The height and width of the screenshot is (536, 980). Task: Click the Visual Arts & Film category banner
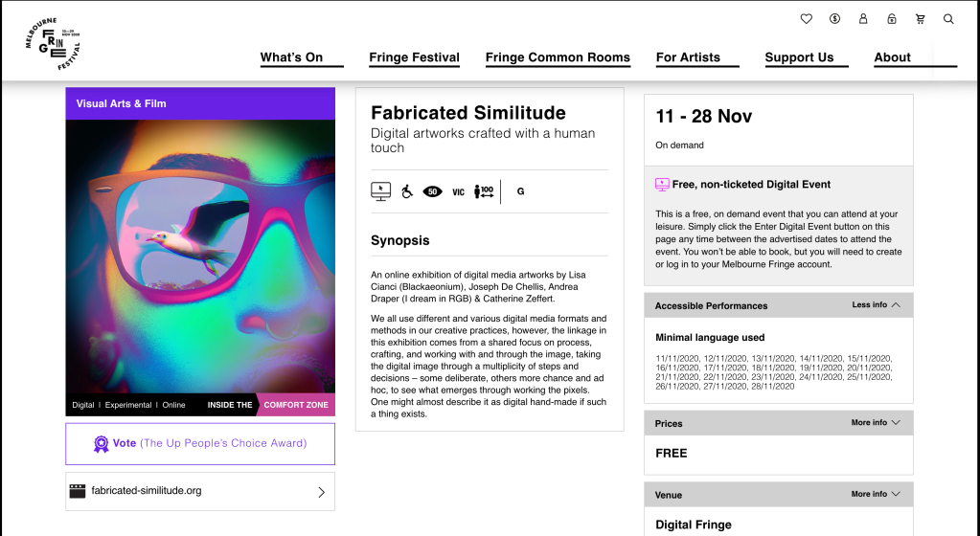200,103
